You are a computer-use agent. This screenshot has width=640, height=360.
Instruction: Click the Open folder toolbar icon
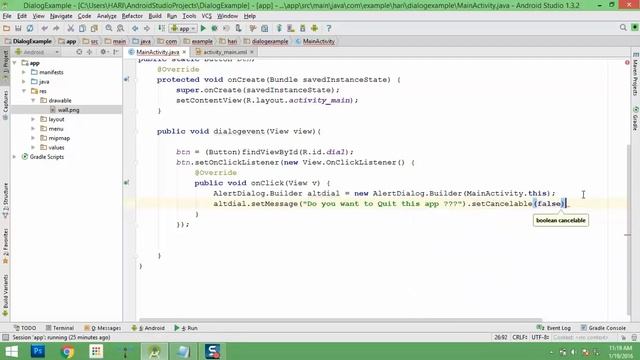(x=7, y=28)
